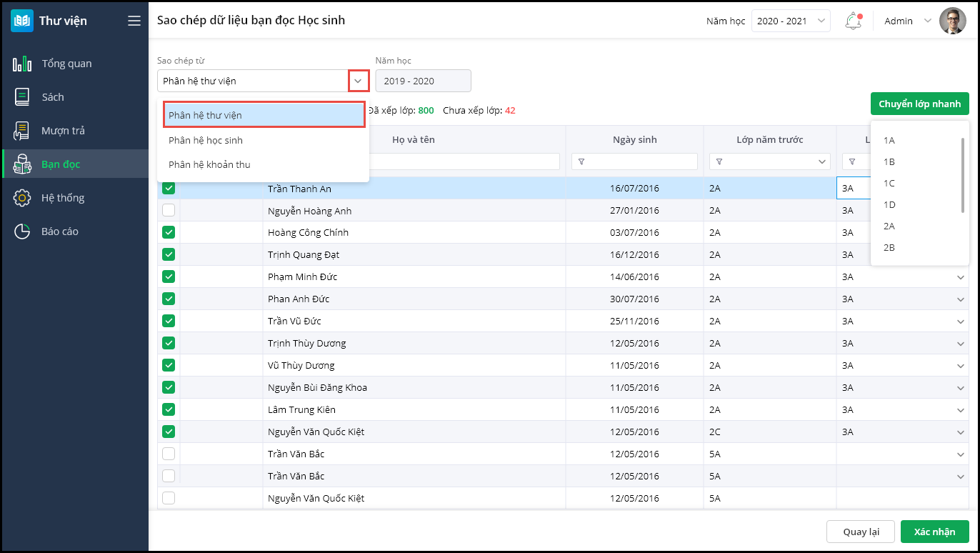This screenshot has height=553, width=980.
Task: Click the Sách book icon
Action: 22,97
